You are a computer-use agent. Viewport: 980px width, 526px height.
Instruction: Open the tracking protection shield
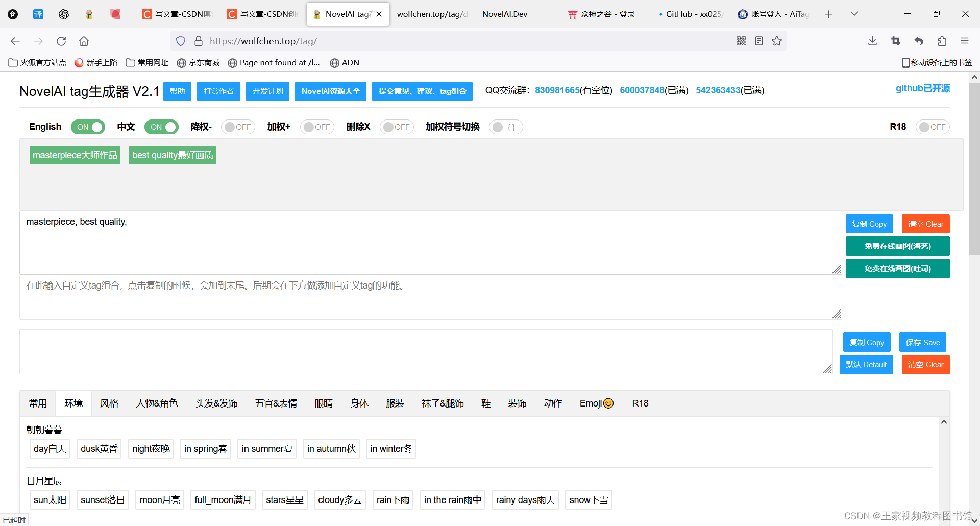coord(181,41)
